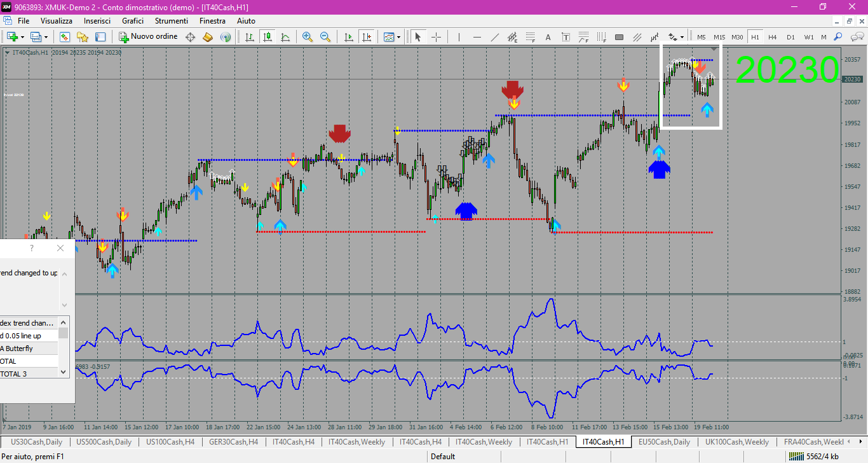Switch to M15 timeframe
This screenshot has width=868, height=463.
point(719,37)
